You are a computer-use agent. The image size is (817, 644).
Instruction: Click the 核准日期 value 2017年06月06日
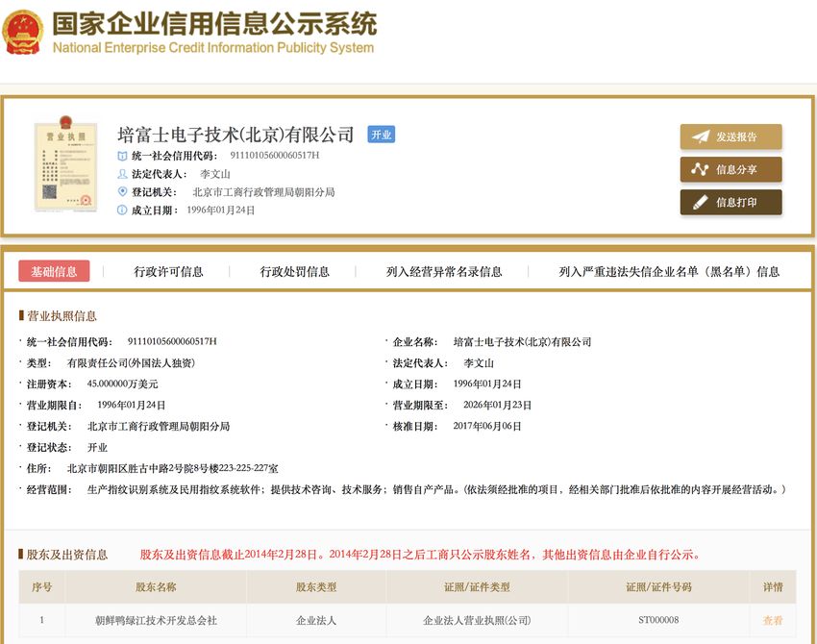(487, 426)
